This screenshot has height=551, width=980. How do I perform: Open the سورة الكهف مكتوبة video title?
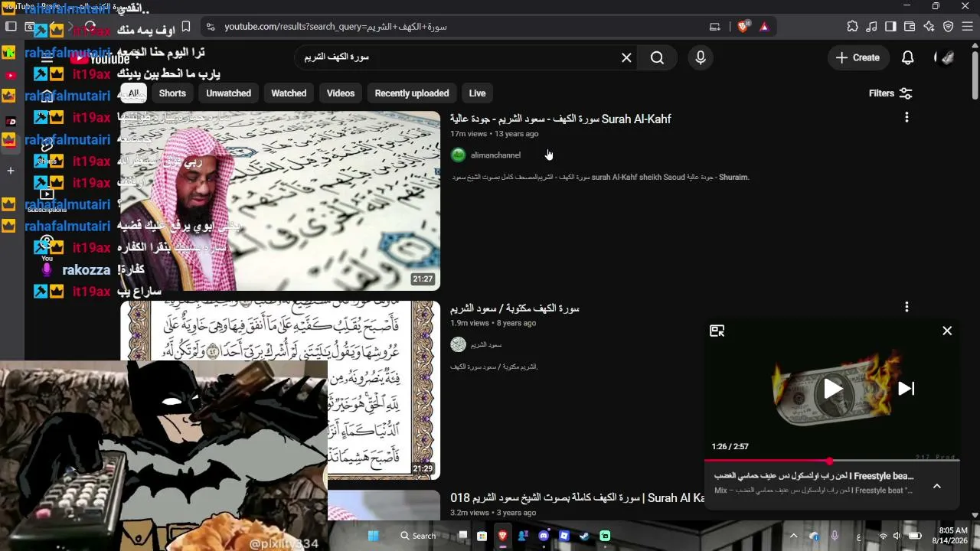click(514, 308)
